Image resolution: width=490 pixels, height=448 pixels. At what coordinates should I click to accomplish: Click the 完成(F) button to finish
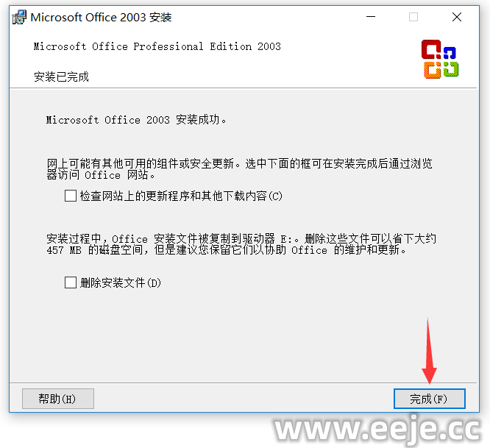[x=430, y=399]
